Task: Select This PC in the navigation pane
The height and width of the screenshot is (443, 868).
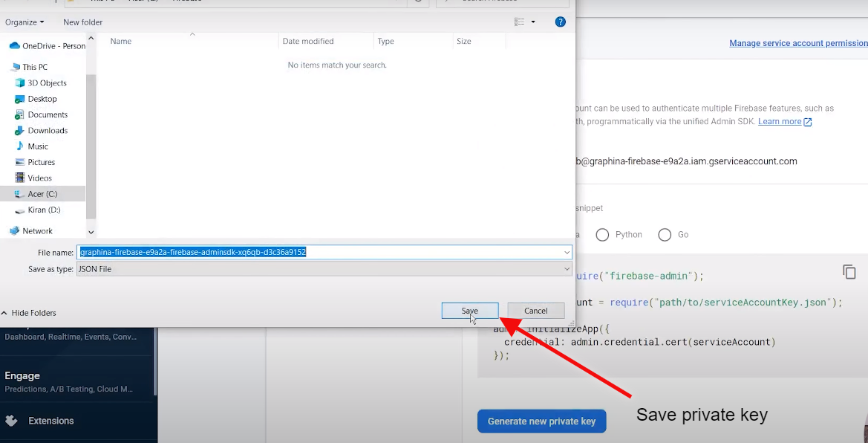Action: 29,67
